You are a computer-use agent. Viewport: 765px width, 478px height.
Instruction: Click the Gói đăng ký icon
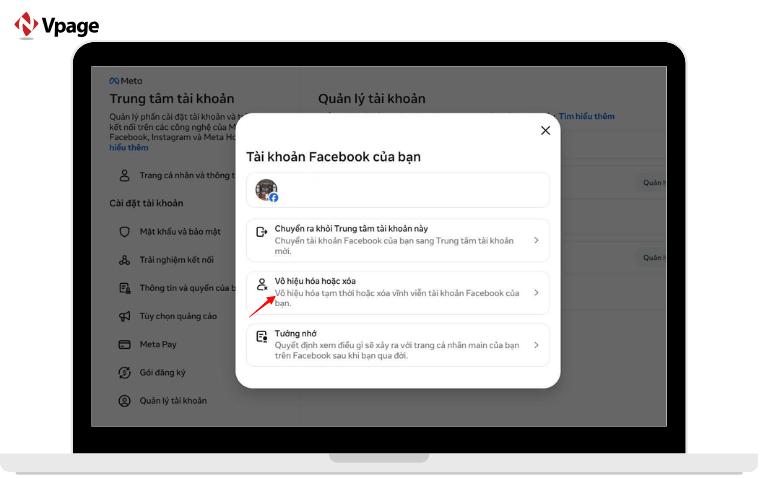124,373
